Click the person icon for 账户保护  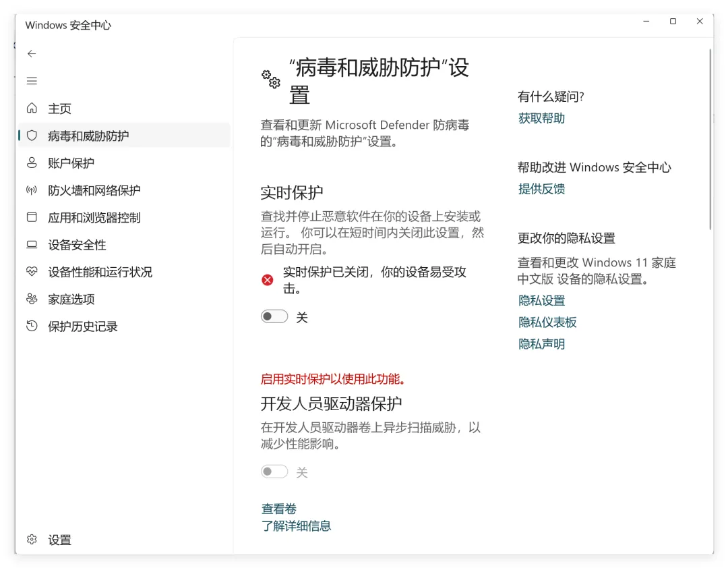[x=32, y=163]
